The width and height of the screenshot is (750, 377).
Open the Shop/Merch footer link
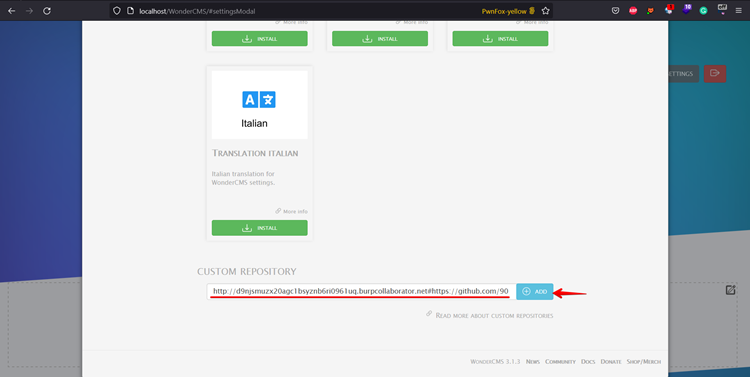pos(644,362)
